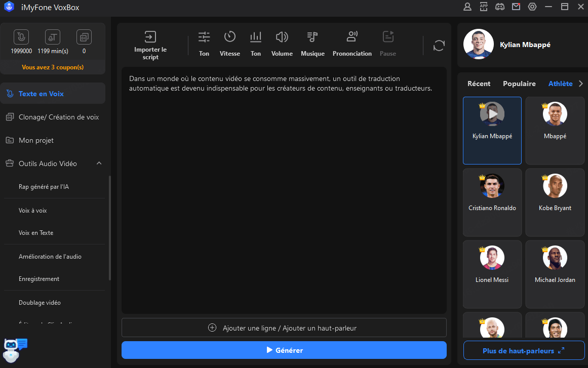Click the refresh arrows icon
Screen dimensions: 588x368
click(439, 46)
